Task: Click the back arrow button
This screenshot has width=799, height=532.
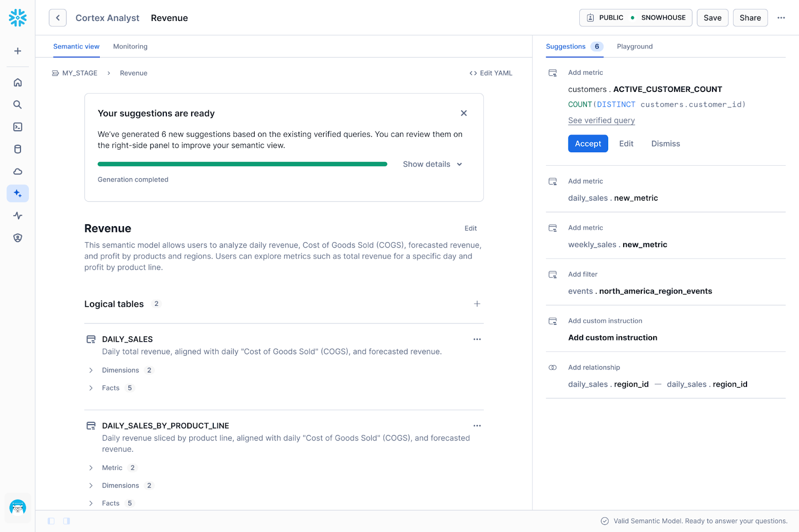Action: [58, 18]
